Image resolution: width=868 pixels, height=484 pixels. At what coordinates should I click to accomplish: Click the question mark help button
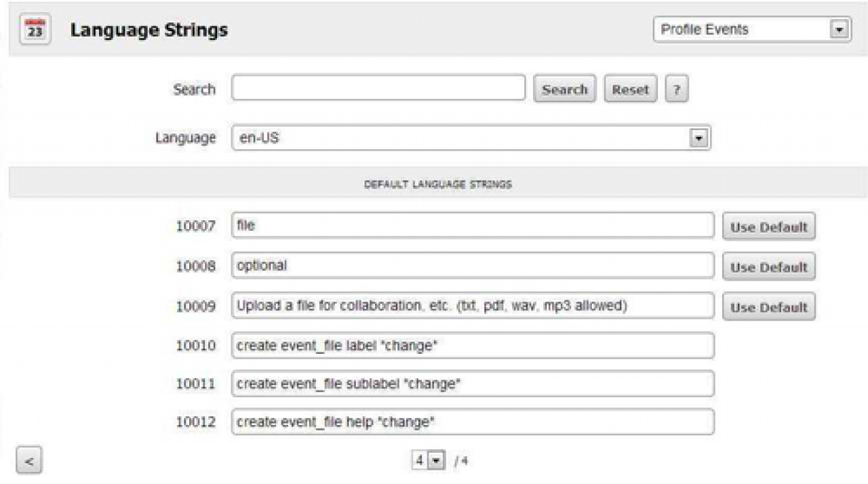click(676, 89)
